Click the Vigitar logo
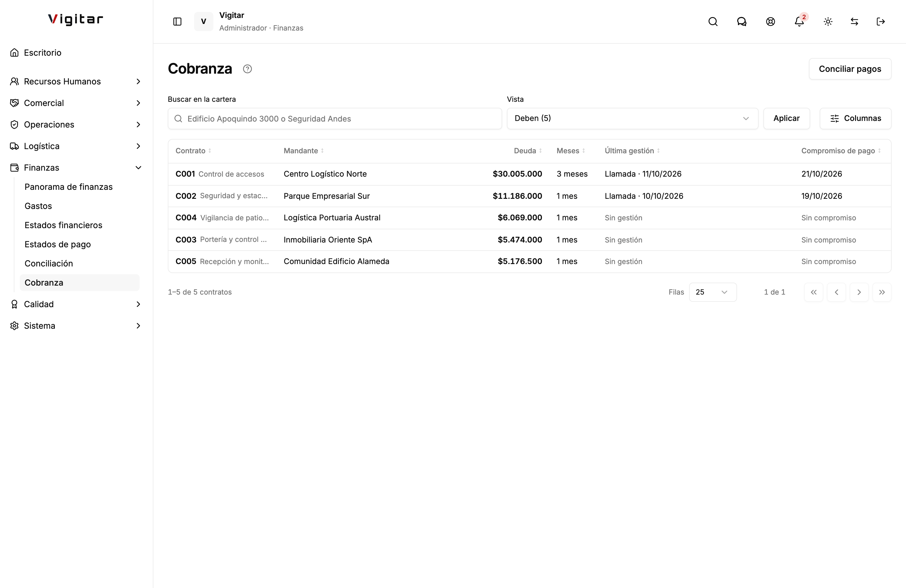Screen dimensions: 906x588 tap(75, 19)
